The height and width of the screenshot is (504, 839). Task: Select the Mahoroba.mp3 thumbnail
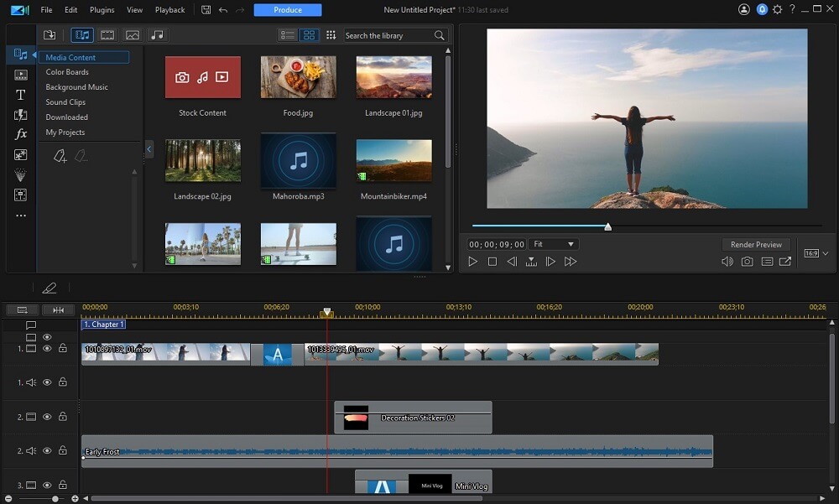[x=298, y=160]
